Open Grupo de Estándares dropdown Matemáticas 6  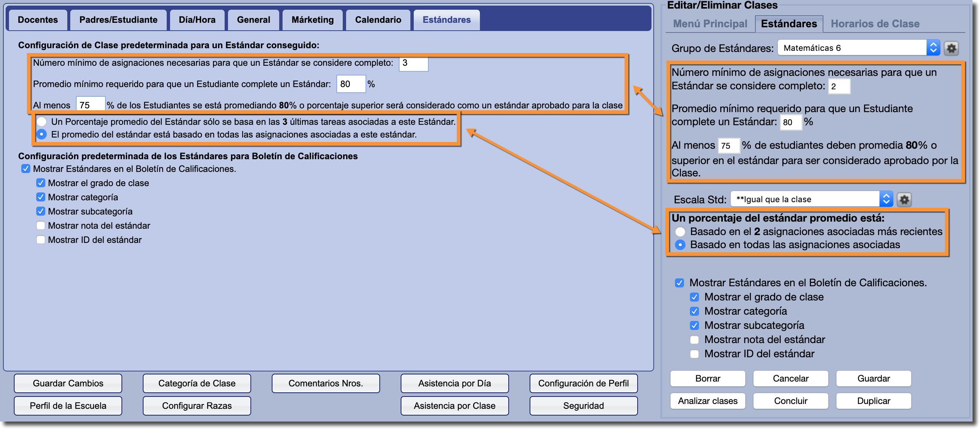click(x=858, y=48)
